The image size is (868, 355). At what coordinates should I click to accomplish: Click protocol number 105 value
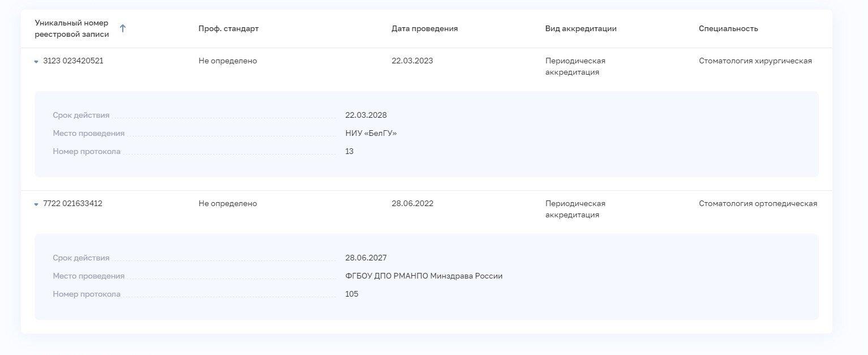coord(352,294)
